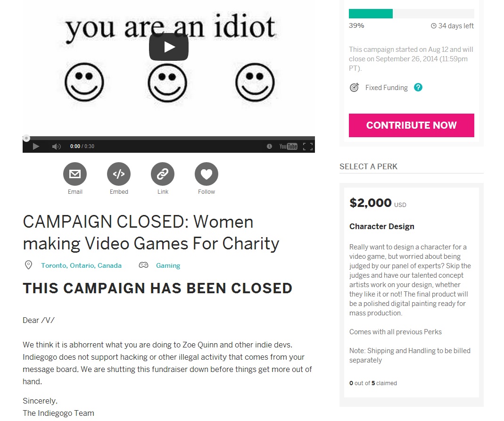Open the video on YouTube via the logo
Screen dimensions: 504x421
pos(288,147)
